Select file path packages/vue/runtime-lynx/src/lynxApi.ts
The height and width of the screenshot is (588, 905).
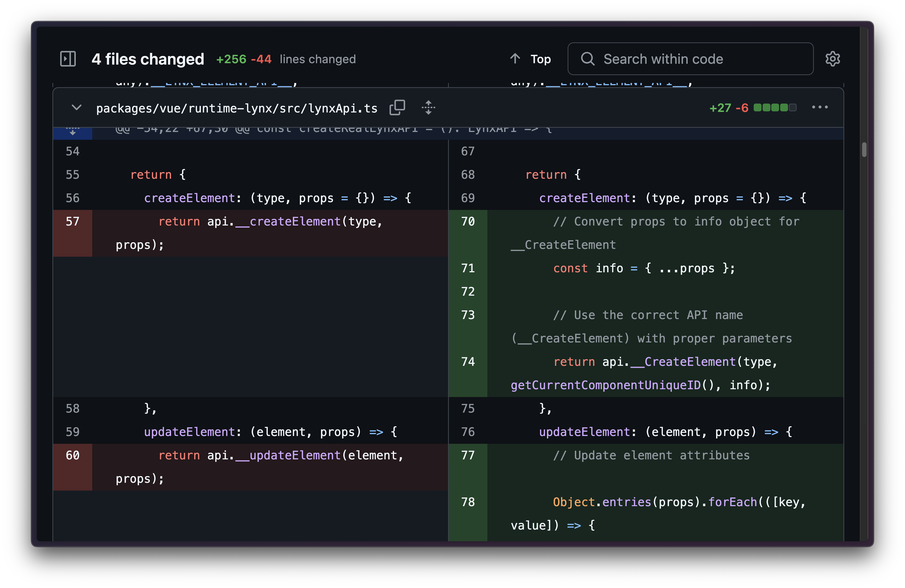tap(237, 108)
